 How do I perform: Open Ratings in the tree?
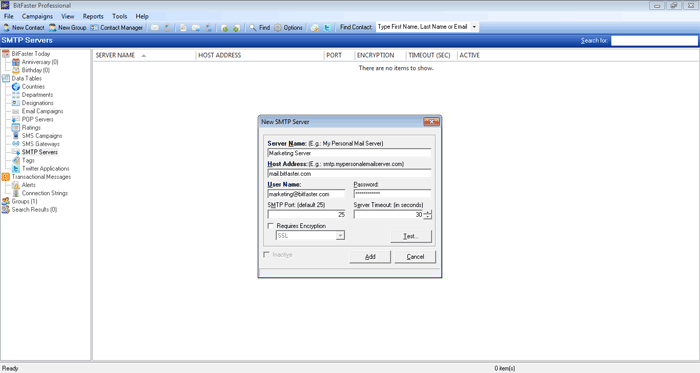point(31,128)
